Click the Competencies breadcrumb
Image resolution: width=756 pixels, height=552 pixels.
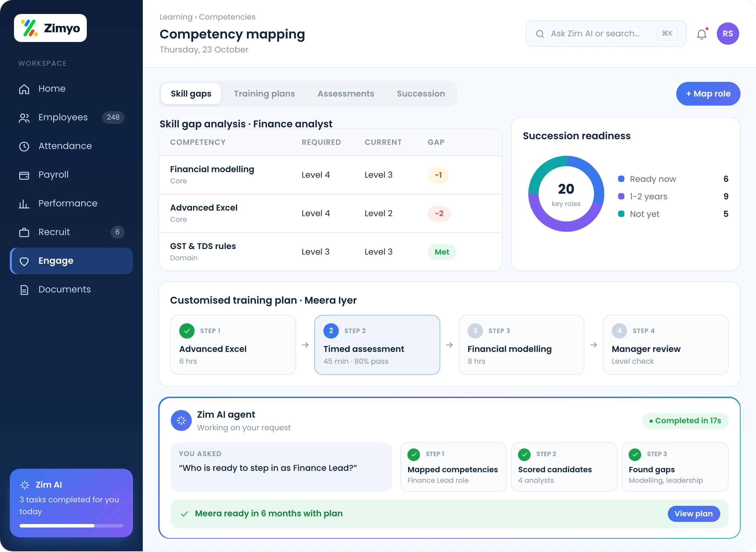click(x=227, y=17)
